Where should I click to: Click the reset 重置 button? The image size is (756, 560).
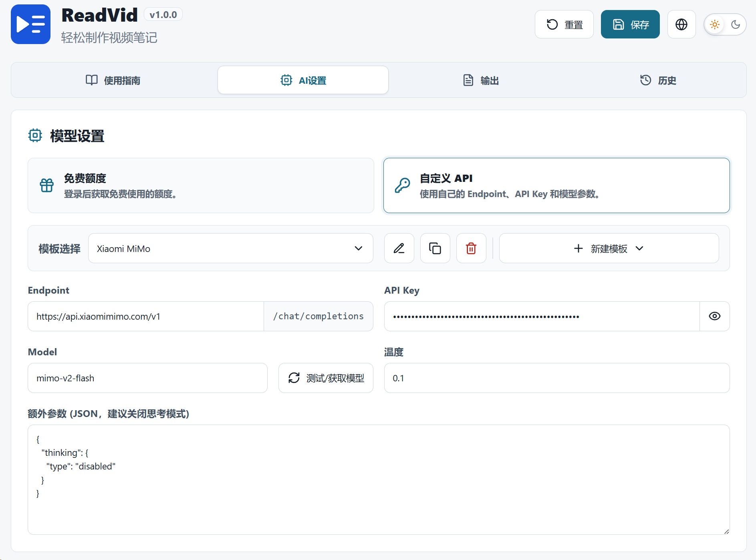coord(564,24)
